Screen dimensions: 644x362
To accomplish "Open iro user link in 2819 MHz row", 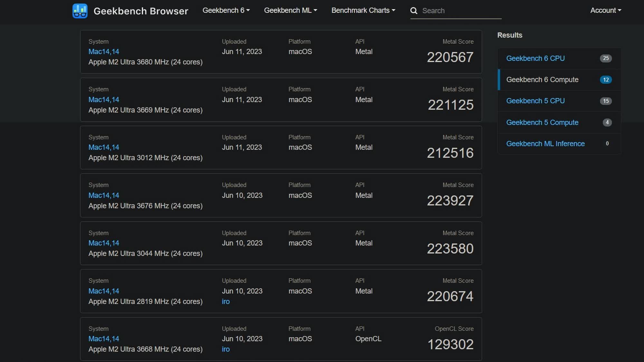I will (x=226, y=302).
